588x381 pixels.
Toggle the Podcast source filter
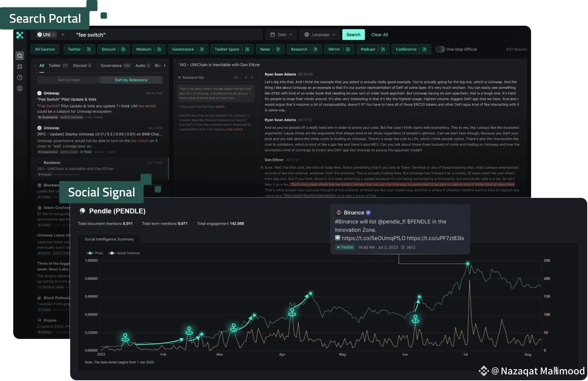pyautogui.click(x=368, y=49)
